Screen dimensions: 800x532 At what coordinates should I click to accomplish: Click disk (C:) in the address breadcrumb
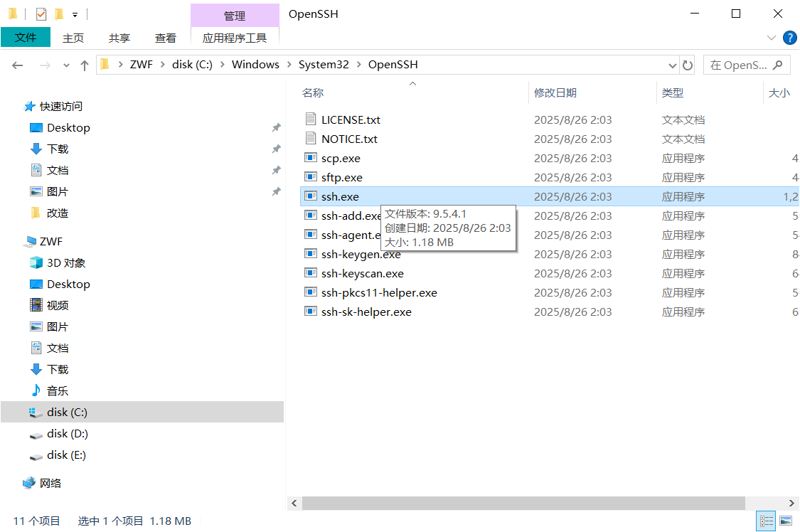(192, 64)
